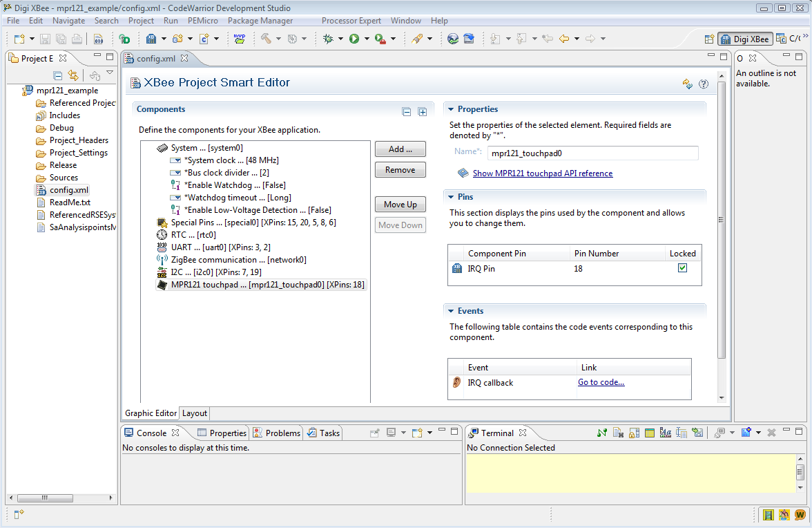Collapse all components with the minus icon

pos(407,112)
